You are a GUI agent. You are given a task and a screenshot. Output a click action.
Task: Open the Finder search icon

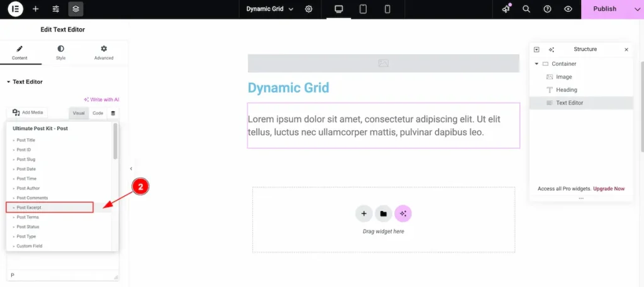pyautogui.click(x=526, y=9)
